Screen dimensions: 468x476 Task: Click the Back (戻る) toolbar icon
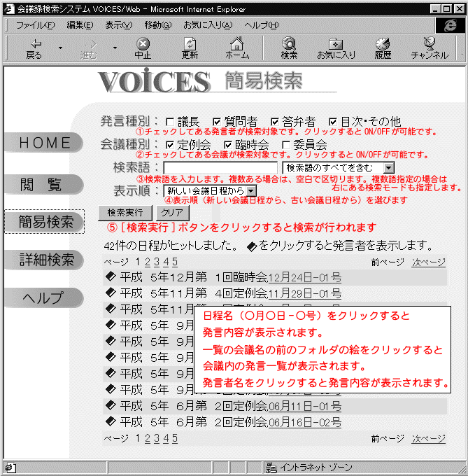(x=34, y=48)
